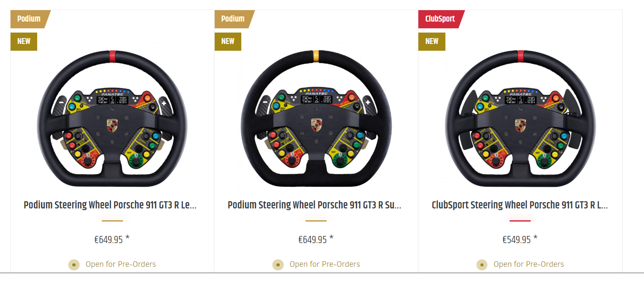Click the gold Podium badge on the first product
Viewport: 644px width, 282px height.
(x=30, y=19)
